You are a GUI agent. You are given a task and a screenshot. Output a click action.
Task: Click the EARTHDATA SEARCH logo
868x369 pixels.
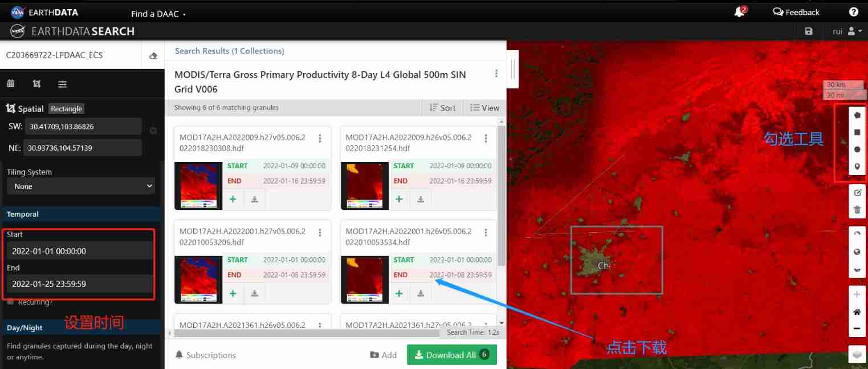[x=73, y=31]
